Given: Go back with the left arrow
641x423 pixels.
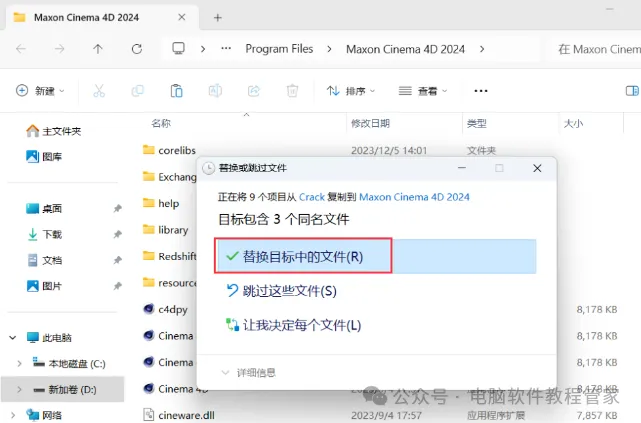Looking at the screenshot, I should click(x=21, y=49).
